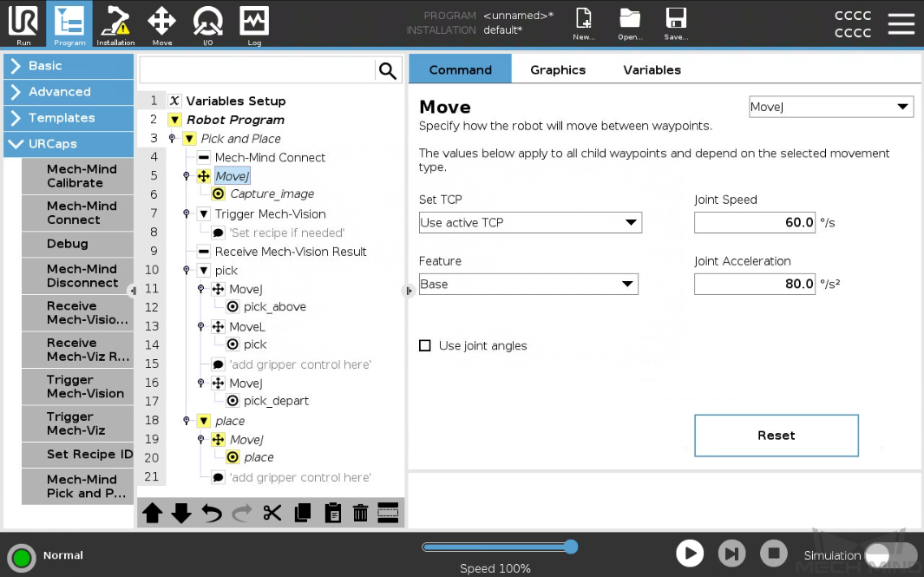Open the hamburger menu
Screen dimensions: 924x577
click(901, 23)
